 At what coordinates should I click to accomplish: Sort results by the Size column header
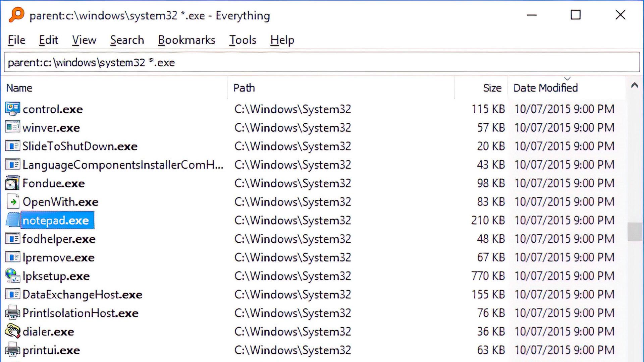tap(481, 88)
